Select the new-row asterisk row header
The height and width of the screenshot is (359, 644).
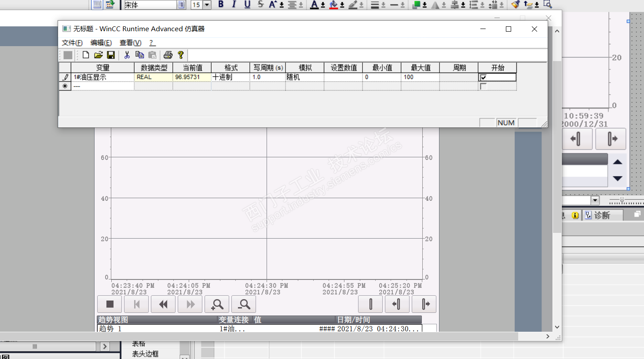tap(65, 87)
